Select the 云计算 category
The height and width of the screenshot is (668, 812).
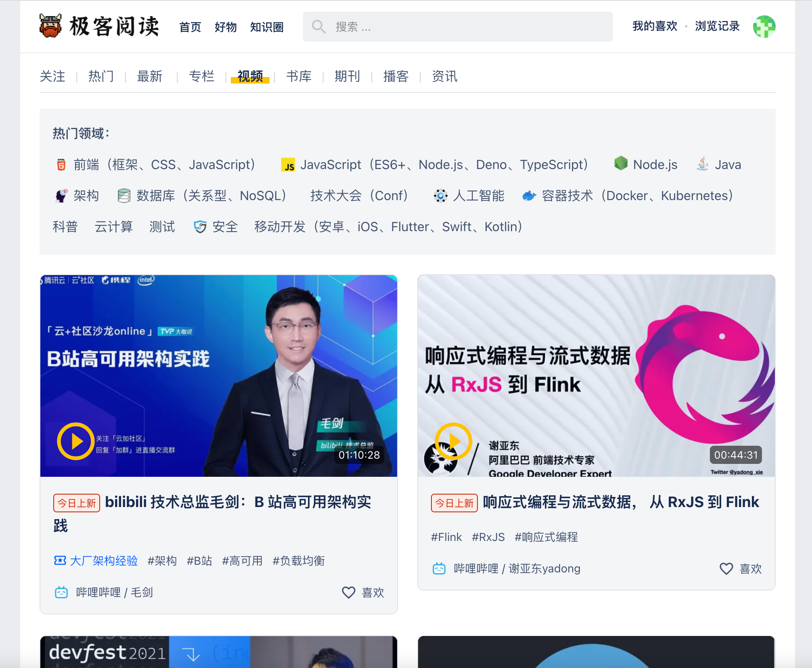pyautogui.click(x=113, y=227)
